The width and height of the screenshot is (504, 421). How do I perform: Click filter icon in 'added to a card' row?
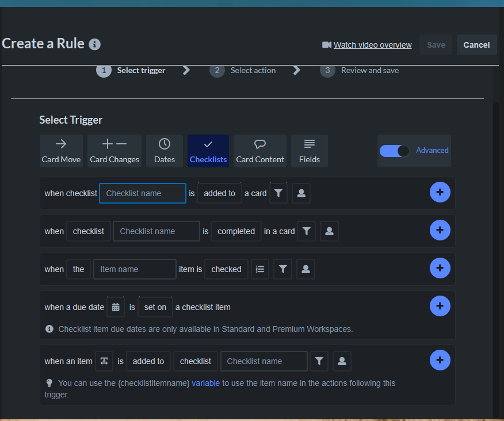pos(278,193)
